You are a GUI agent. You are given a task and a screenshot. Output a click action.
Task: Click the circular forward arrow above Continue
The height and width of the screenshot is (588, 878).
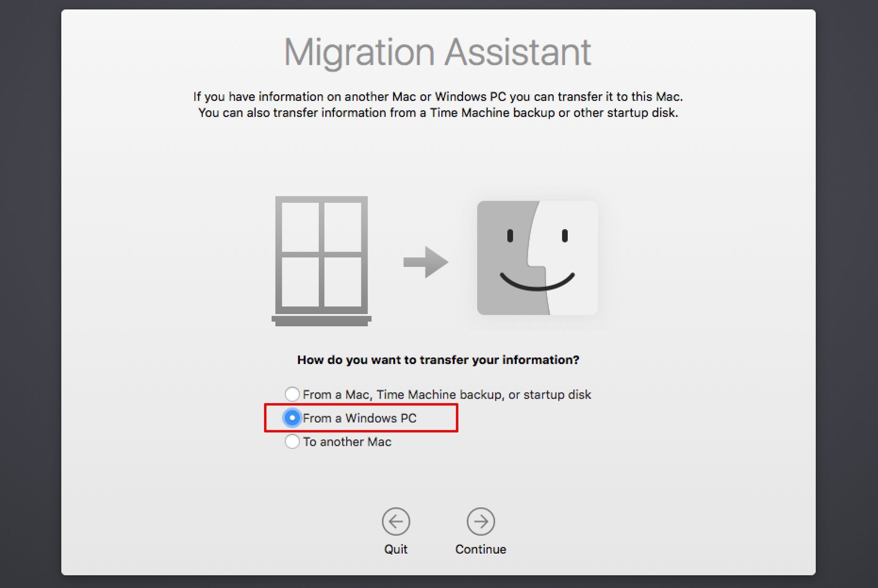[x=480, y=522]
